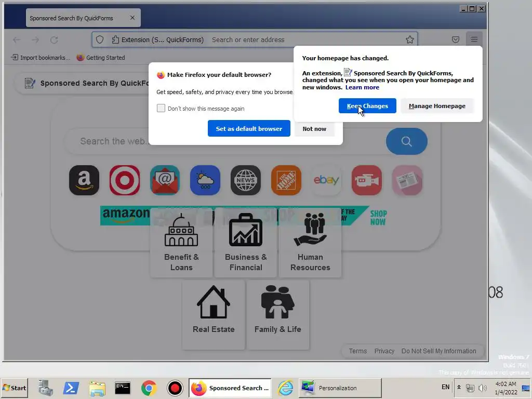Click the Firefox forward arrow
The image size is (532, 399).
tap(35, 39)
